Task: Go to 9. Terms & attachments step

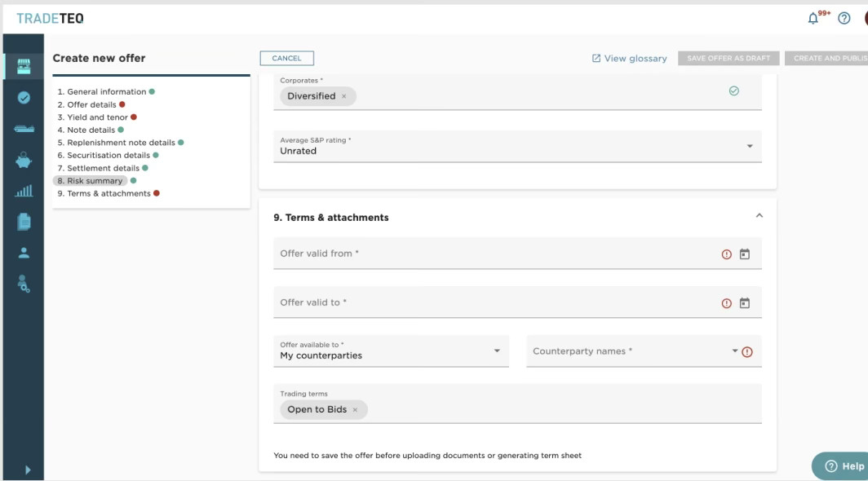Action: pyautogui.click(x=104, y=194)
